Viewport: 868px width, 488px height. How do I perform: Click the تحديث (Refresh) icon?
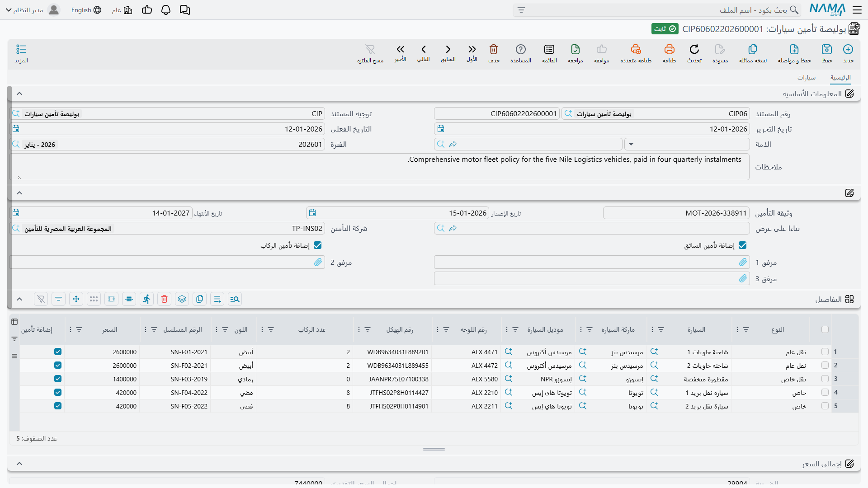point(694,49)
